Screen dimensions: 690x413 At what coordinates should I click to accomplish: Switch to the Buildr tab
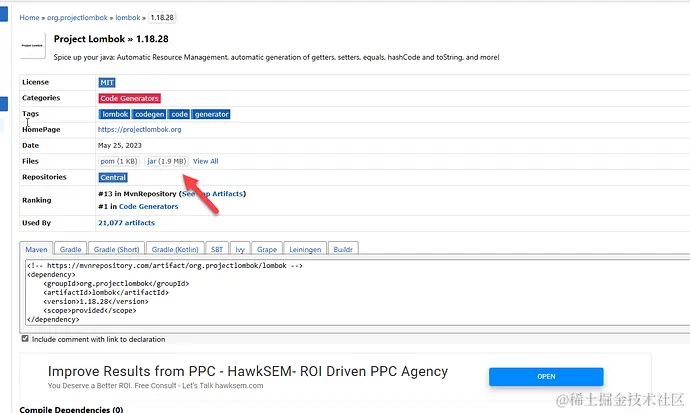pos(343,249)
